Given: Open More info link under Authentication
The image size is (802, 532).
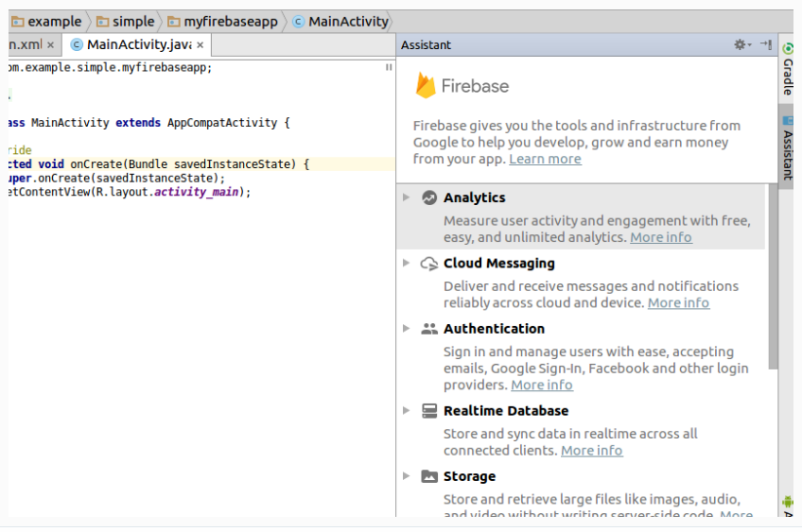Looking at the screenshot, I should (x=541, y=385).
